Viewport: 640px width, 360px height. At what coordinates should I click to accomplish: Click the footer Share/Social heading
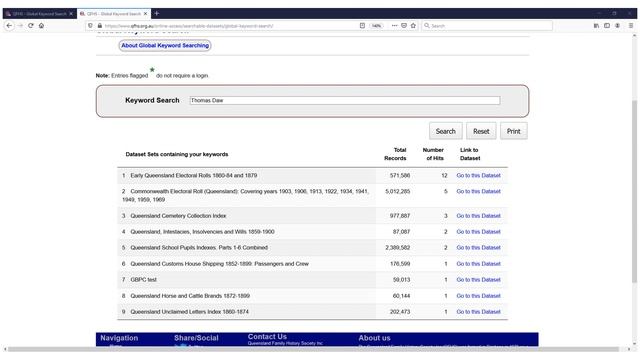(196, 338)
